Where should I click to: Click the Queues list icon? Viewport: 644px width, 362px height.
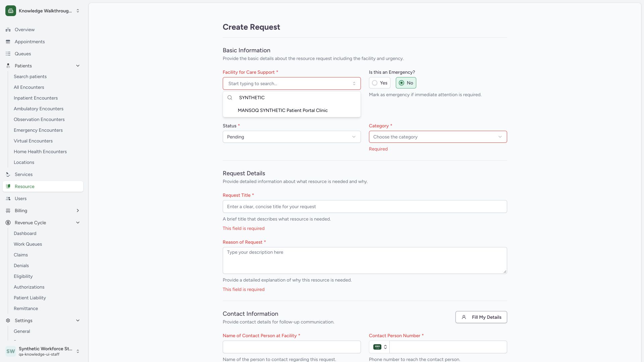[8, 54]
